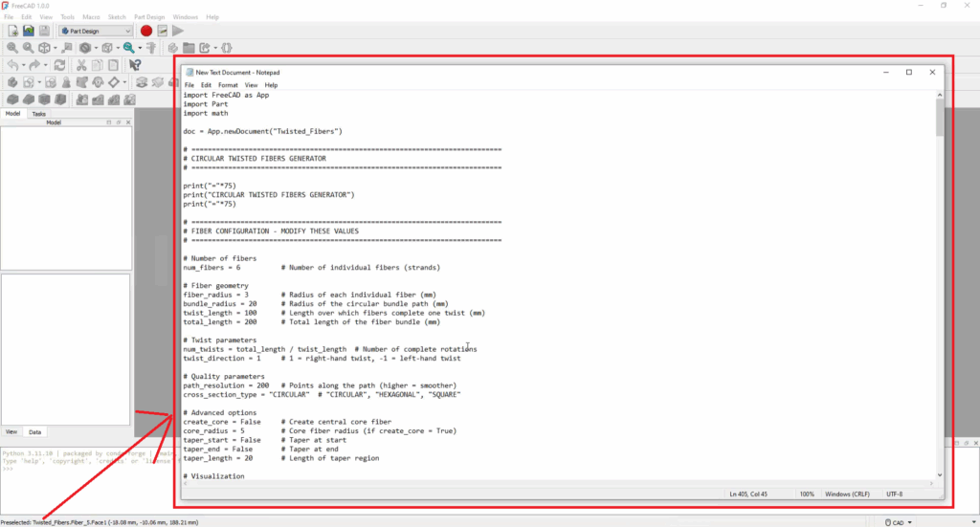Image resolution: width=980 pixels, height=527 pixels.
Task: Click the Align to selection view icon
Action: [67, 48]
